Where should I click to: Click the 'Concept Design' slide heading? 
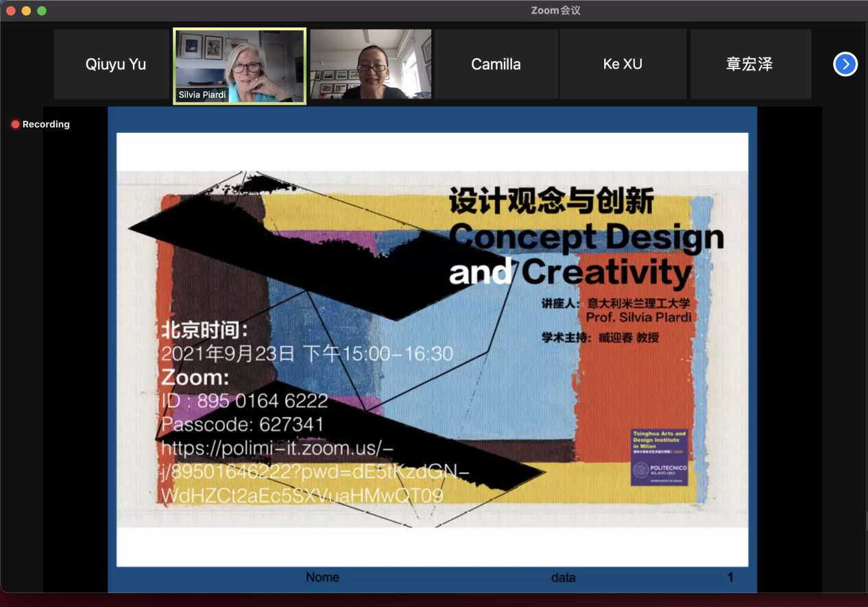click(587, 237)
